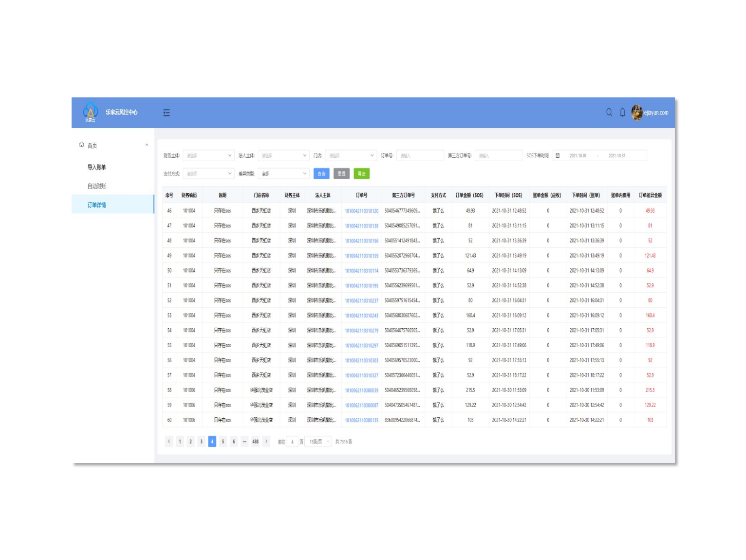Collapse the 首页 sidebar menu group
746x560 pixels.
click(x=147, y=145)
